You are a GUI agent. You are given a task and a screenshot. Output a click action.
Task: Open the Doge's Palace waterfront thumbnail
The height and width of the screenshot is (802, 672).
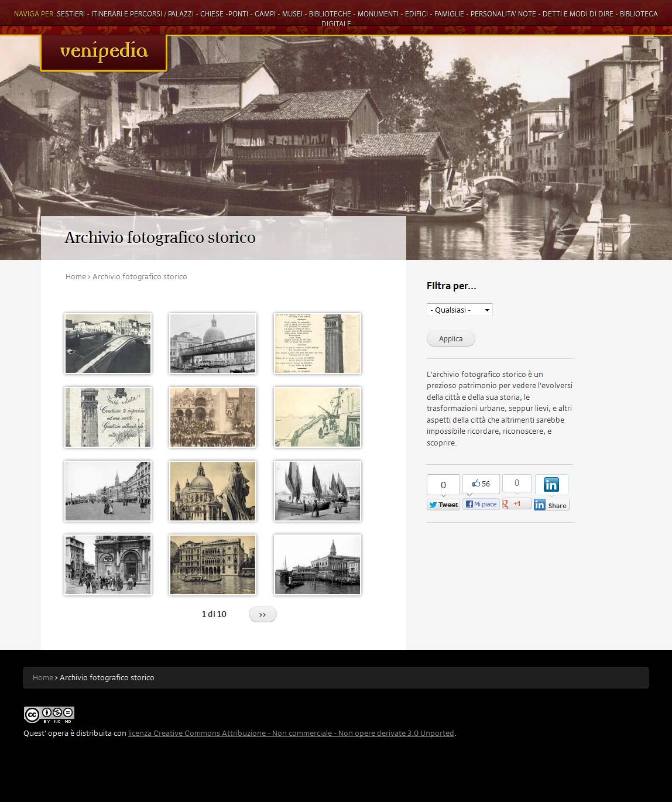coord(317,565)
